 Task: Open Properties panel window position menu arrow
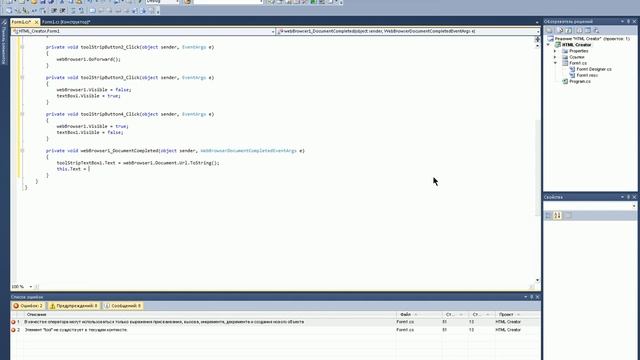622,197
